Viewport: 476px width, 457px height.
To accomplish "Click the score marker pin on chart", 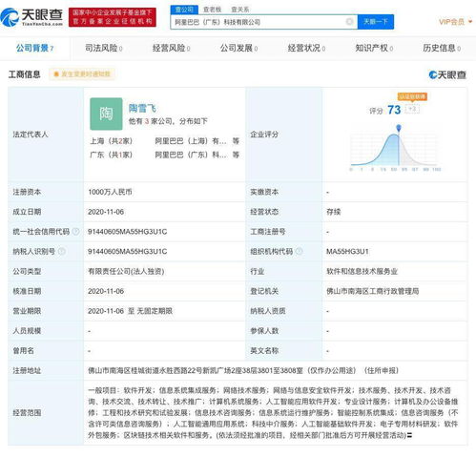I will point(399,128).
